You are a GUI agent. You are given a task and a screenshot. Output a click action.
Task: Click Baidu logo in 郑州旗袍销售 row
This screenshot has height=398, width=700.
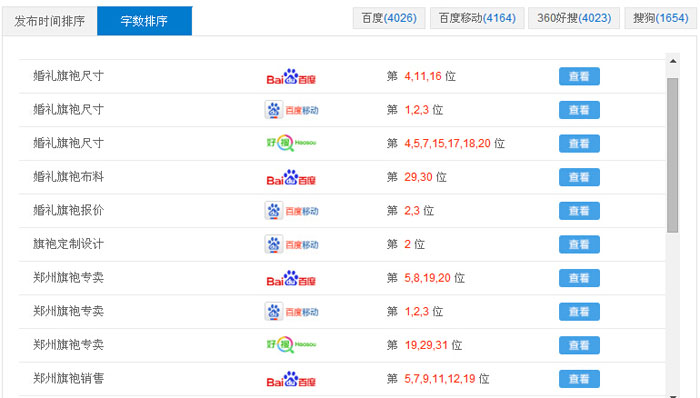coord(291,379)
